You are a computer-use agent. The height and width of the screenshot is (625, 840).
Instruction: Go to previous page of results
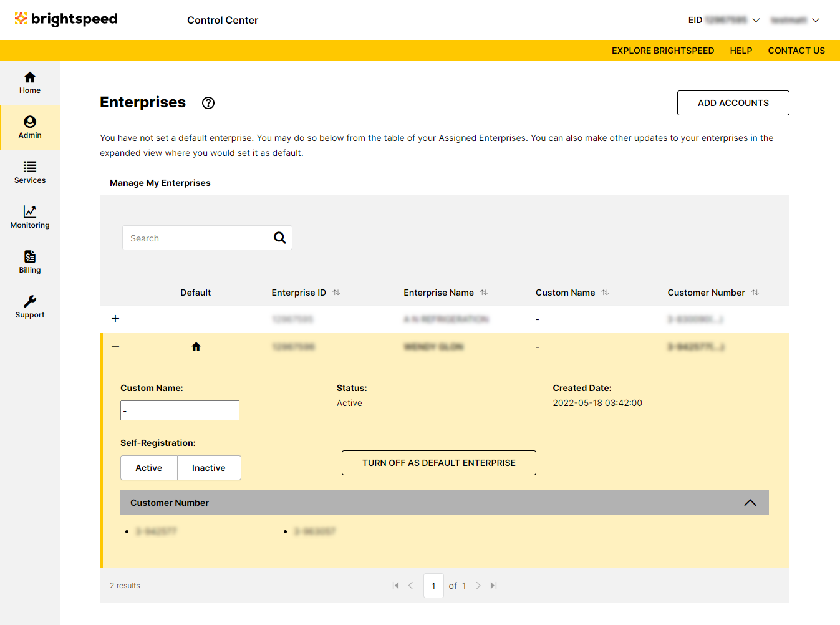coord(410,586)
